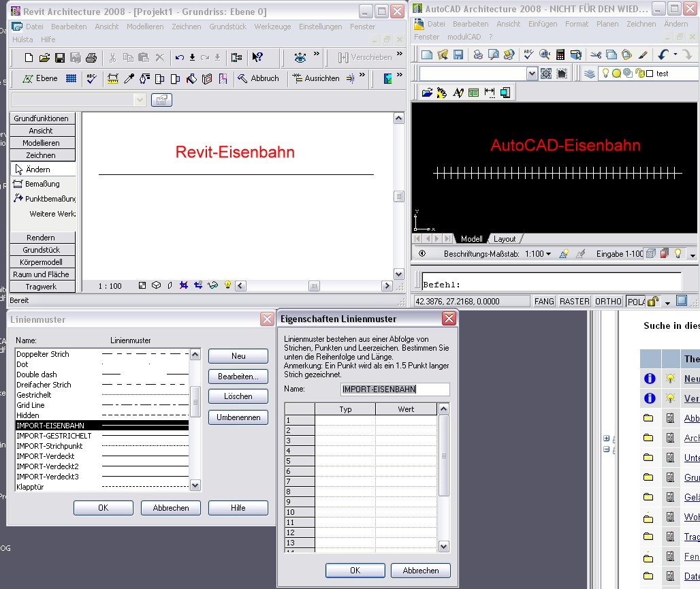This screenshot has height=589, width=700.
Task: Cut selection with AutoCAD scissors icon
Action: [596, 54]
